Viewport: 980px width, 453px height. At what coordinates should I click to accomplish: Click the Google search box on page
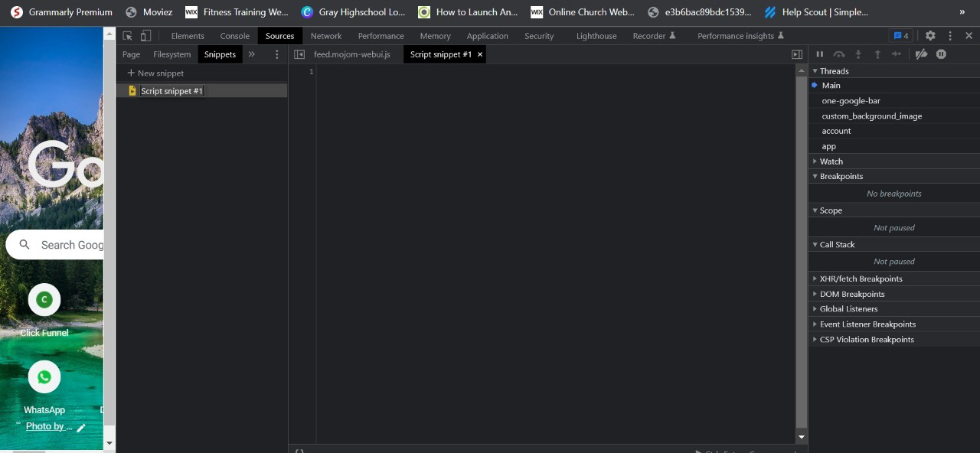coord(55,245)
